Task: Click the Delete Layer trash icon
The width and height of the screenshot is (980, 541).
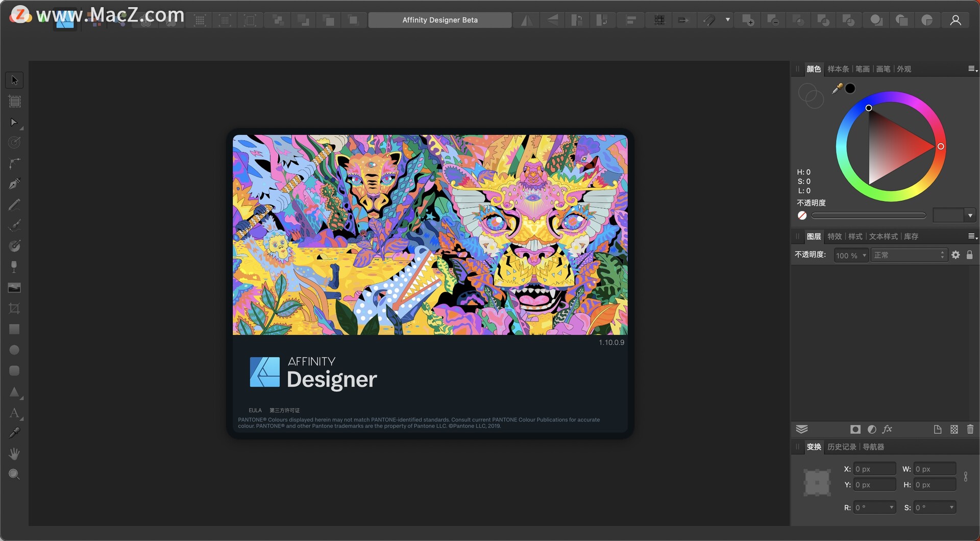Action: click(x=970, y=430)
